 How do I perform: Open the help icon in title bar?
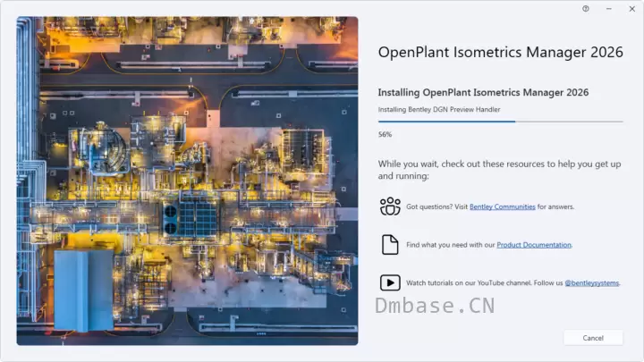click(586, 9)
